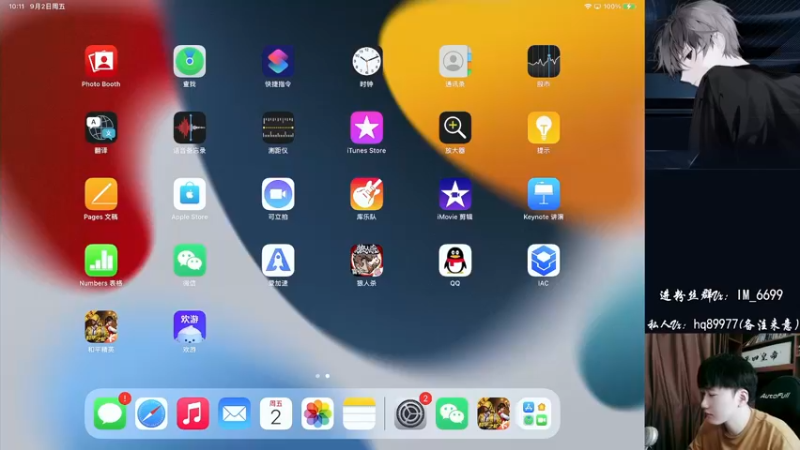Open the Stocks app
Screen dimensions: 800x450
click(543, 61)
